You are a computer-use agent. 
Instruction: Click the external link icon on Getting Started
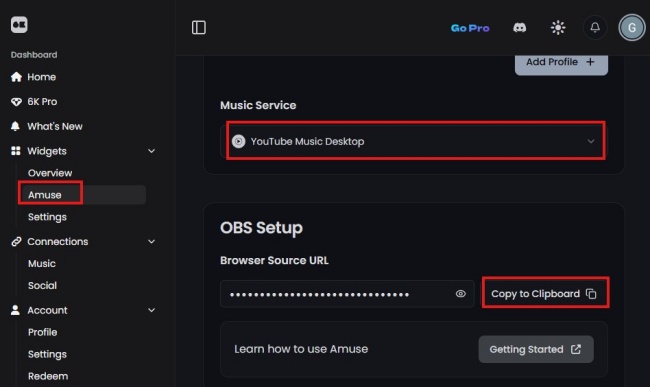(x=576, y=349)
